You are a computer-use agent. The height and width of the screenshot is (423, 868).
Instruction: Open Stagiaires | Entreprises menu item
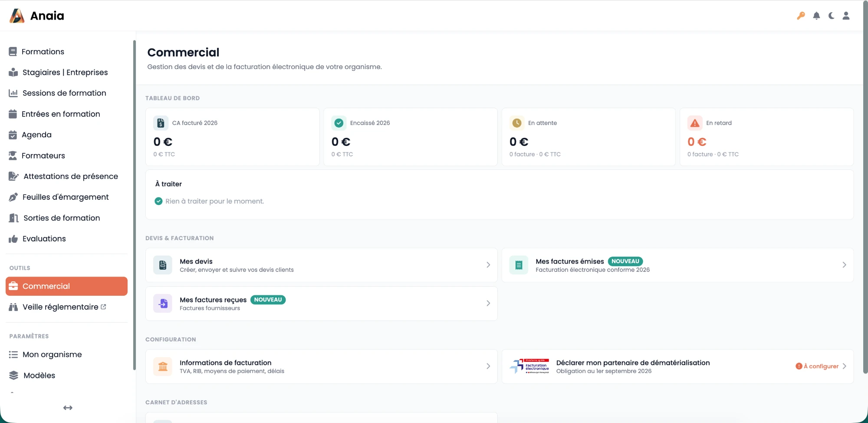coord(66,73)
